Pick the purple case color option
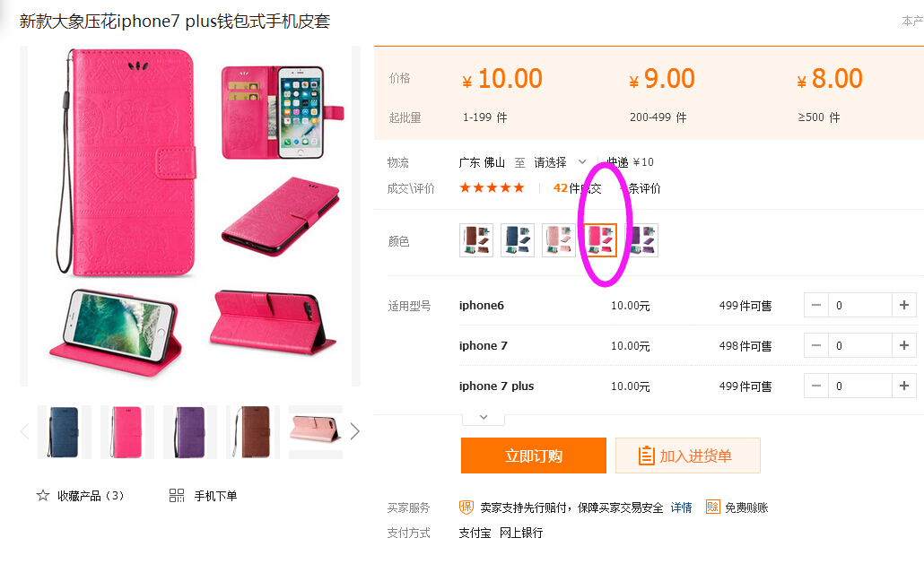This screenshot has height=564, width=924. 641,240
